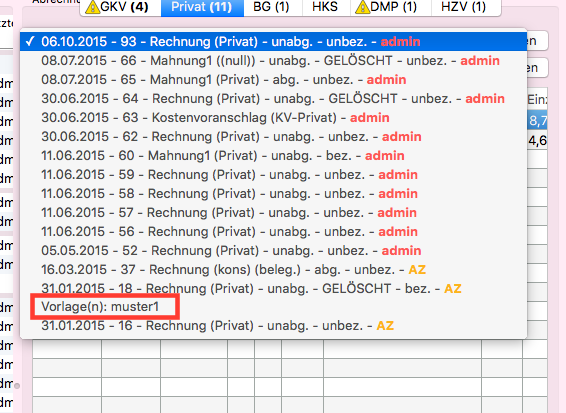Go to the HKS tab
This screenshot has width=566, height=413.
[325, 7]
